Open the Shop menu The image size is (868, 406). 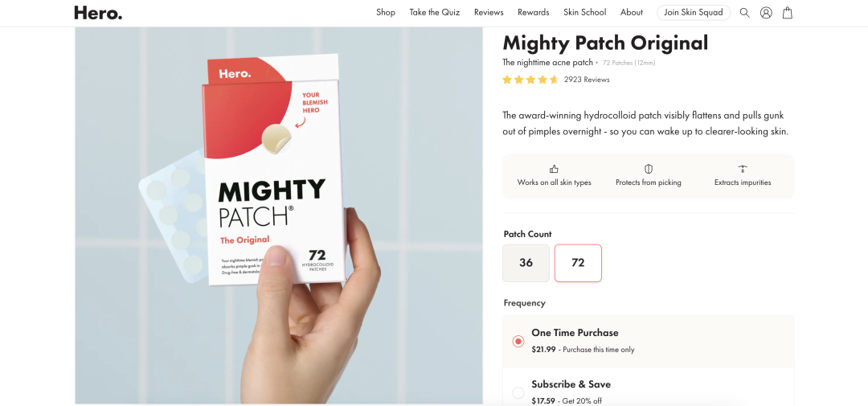(x=386, y=12)
